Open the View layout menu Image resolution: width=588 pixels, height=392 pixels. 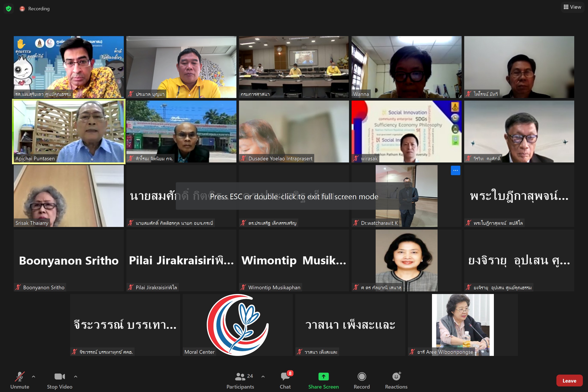click(x=572, y=7)
